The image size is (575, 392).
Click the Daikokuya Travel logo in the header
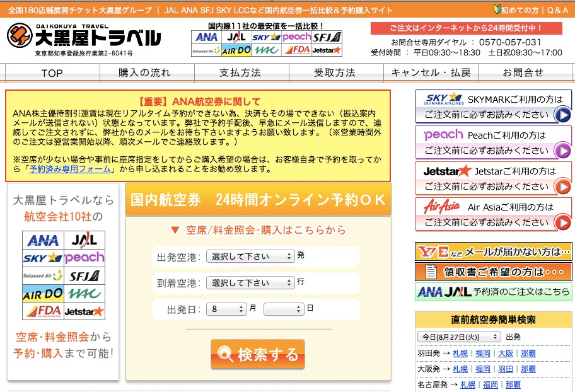(84, 35)
